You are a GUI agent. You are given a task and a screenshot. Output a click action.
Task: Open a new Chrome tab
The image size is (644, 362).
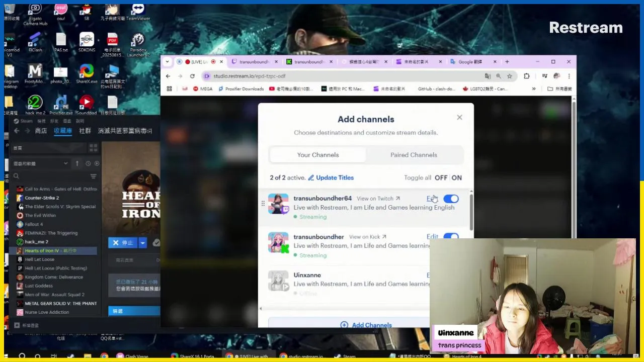[507, 62]
